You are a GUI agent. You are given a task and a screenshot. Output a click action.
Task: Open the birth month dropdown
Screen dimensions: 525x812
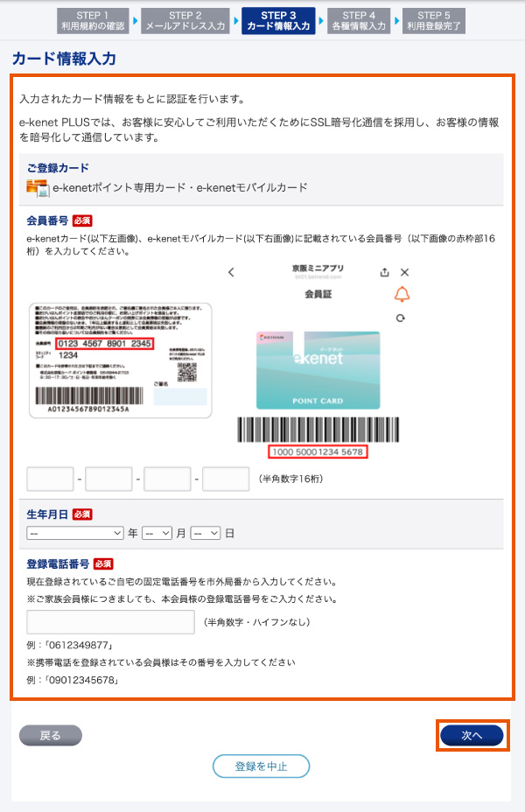click(157, 533)
